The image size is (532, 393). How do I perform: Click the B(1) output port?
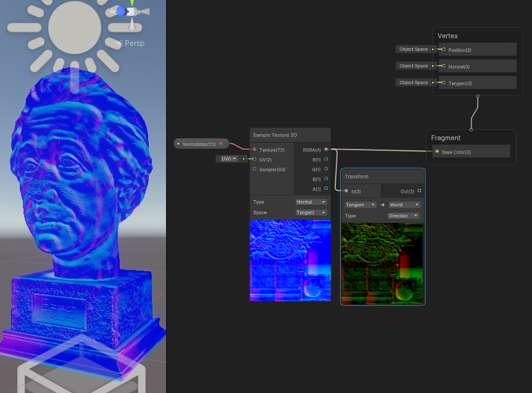(326, 179)
